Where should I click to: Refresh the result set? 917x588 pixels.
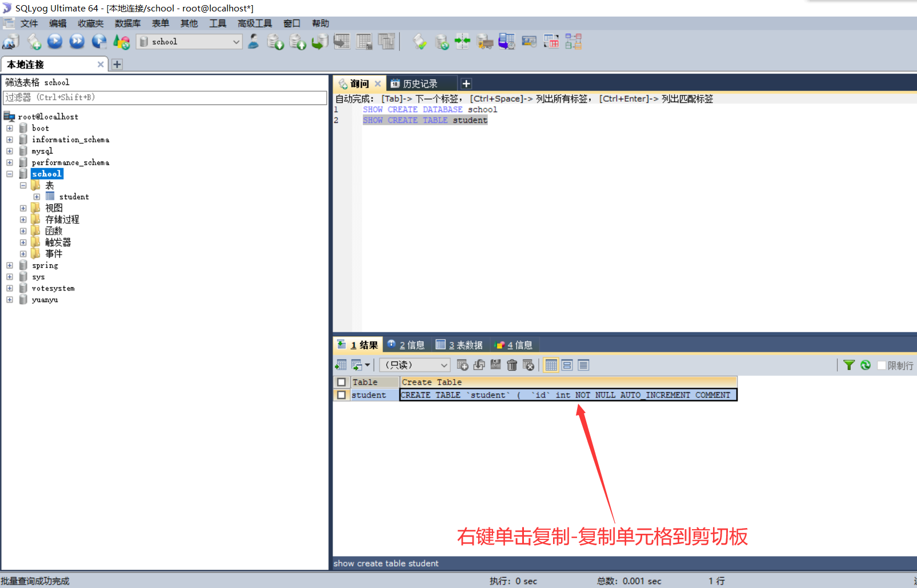[x=866, y=365]
